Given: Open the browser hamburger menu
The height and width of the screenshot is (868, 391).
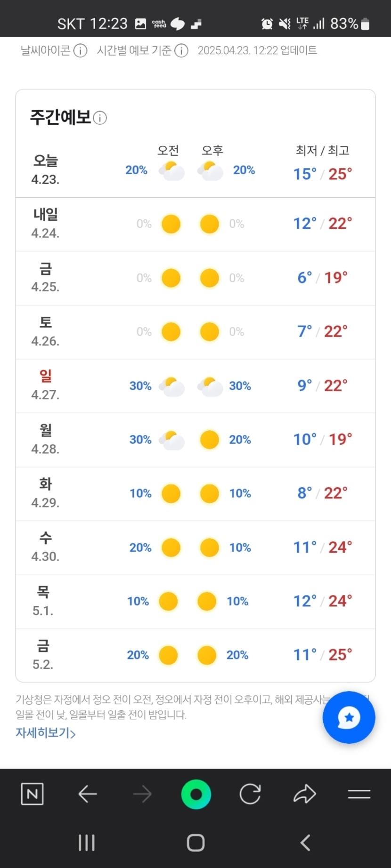Looking at the screenshot, I should pos(359,795).
